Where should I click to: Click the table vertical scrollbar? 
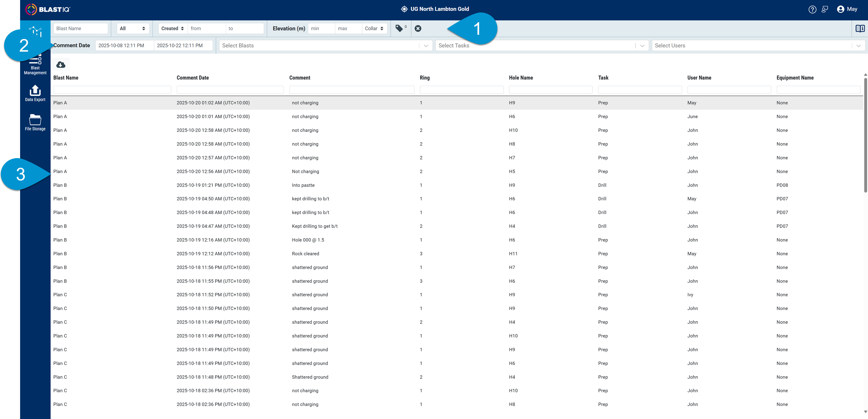pyautogui.click(x=865, y=135)
